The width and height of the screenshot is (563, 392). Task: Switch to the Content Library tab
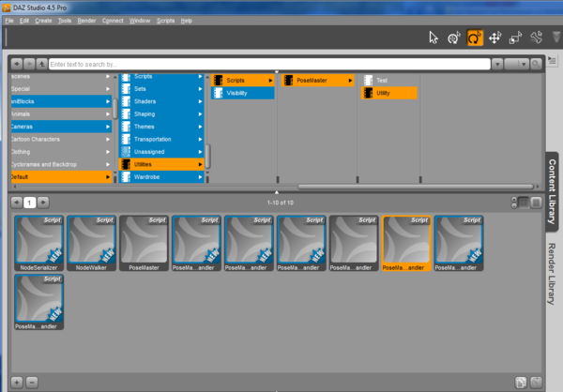tap(553, 191)
